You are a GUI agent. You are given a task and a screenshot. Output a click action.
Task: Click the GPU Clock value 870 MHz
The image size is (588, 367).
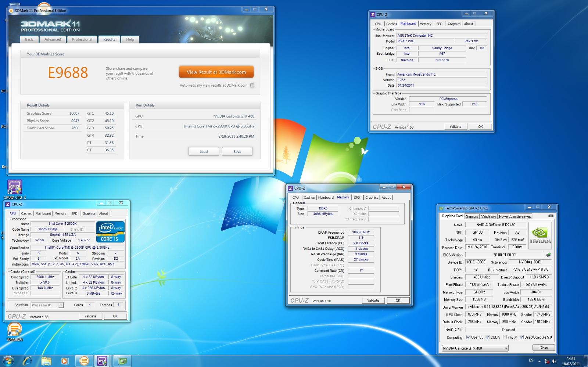(474, 314)
